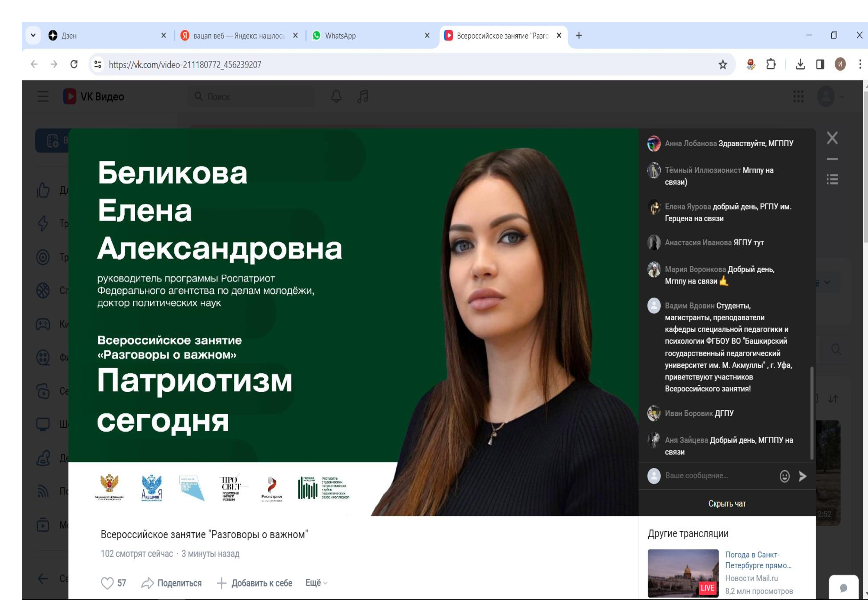Click the heart like icon
868x614 pixels.
(x=107, y=583)
